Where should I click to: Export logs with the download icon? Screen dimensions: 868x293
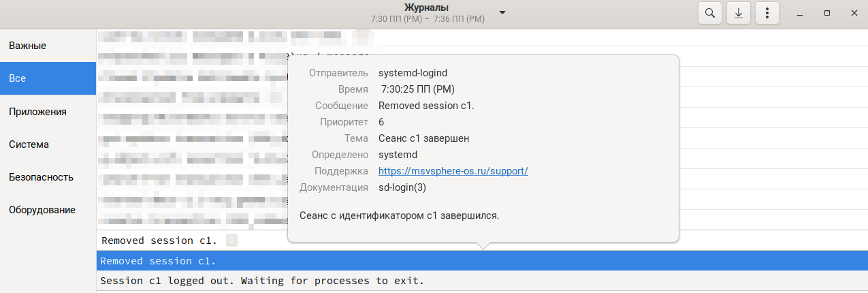coord(739,13)
